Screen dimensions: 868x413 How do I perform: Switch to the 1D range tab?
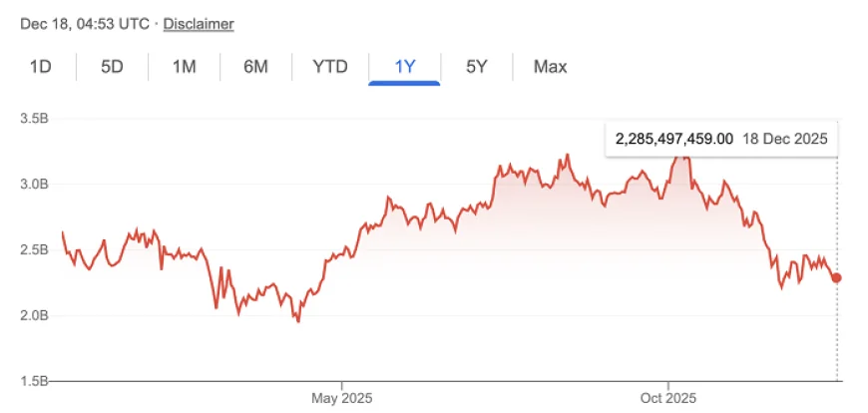coord(41,67)
